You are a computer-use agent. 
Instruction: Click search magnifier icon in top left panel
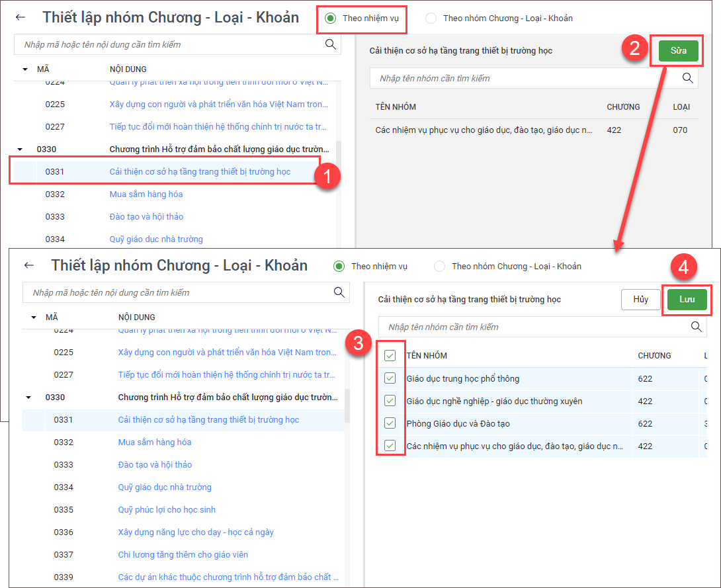(330, 44)
